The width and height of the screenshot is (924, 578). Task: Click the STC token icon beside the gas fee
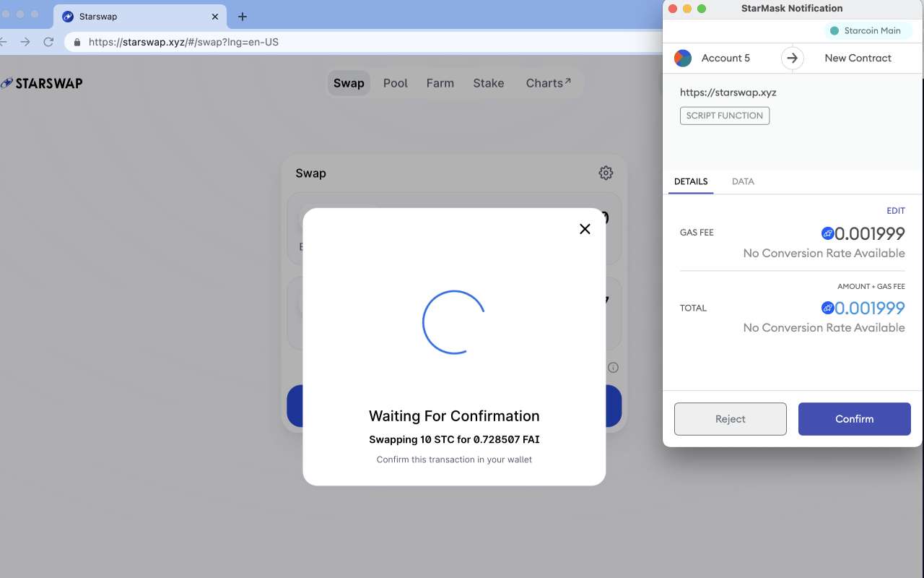pyautogui.click(x=828, y=233)
